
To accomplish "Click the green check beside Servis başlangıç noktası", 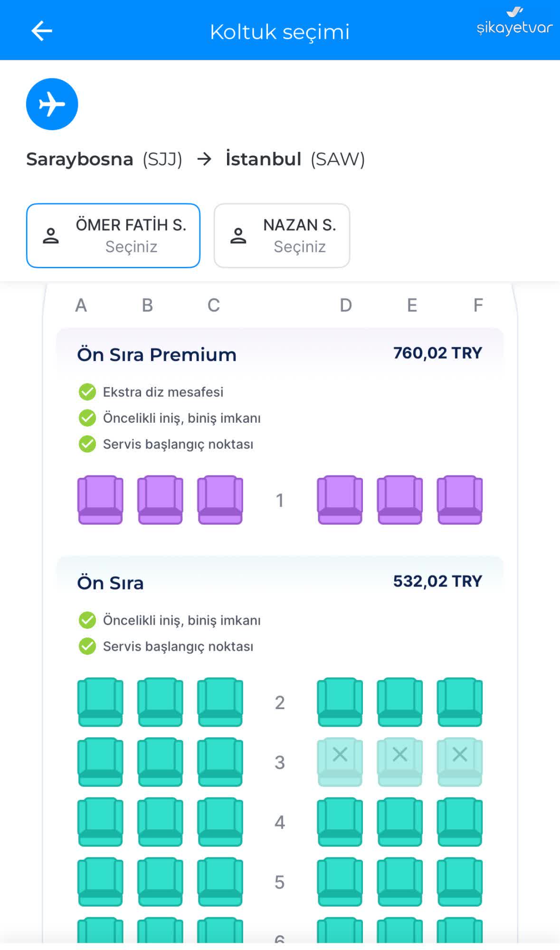I will [x=87, y=444].
